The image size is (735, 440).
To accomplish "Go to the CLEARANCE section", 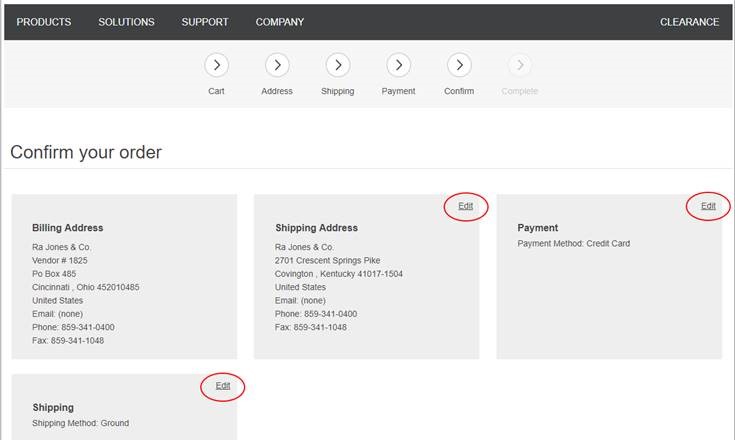I will (690, 22).
